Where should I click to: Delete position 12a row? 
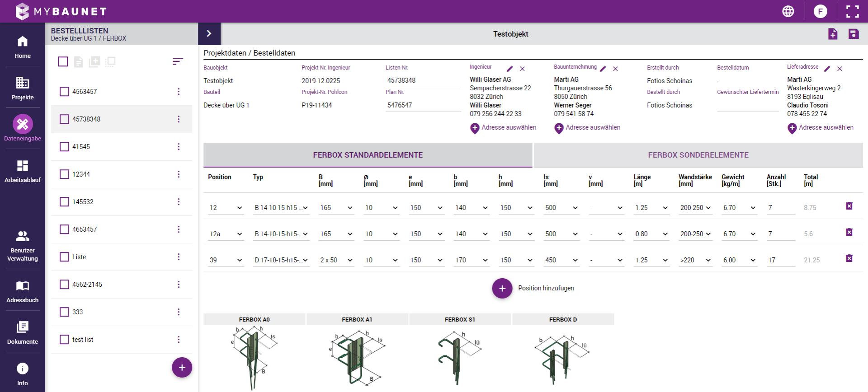coord(849,232)
